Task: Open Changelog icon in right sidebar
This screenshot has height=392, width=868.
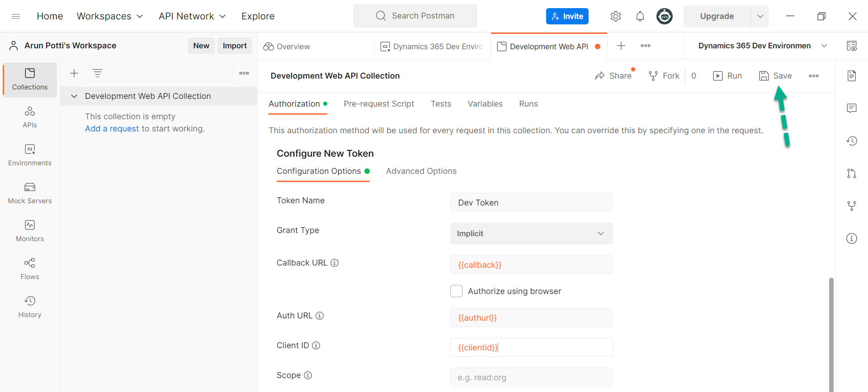Action: click(852, 141)
